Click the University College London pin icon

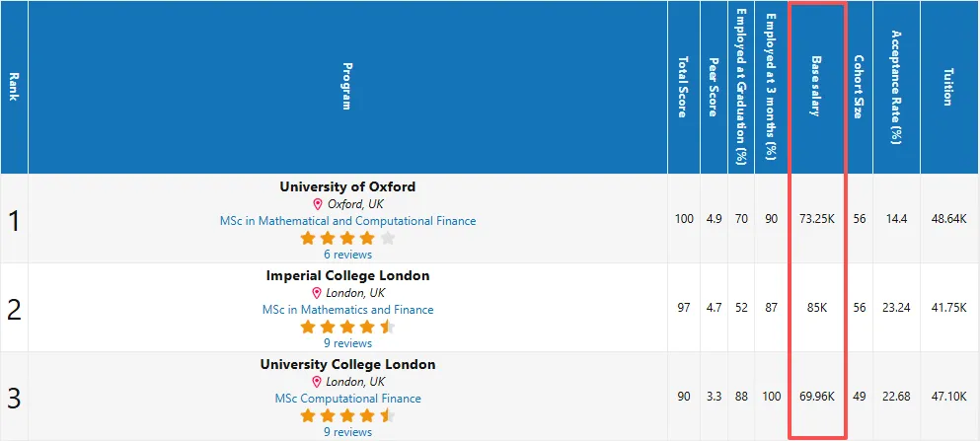point(317,382)
